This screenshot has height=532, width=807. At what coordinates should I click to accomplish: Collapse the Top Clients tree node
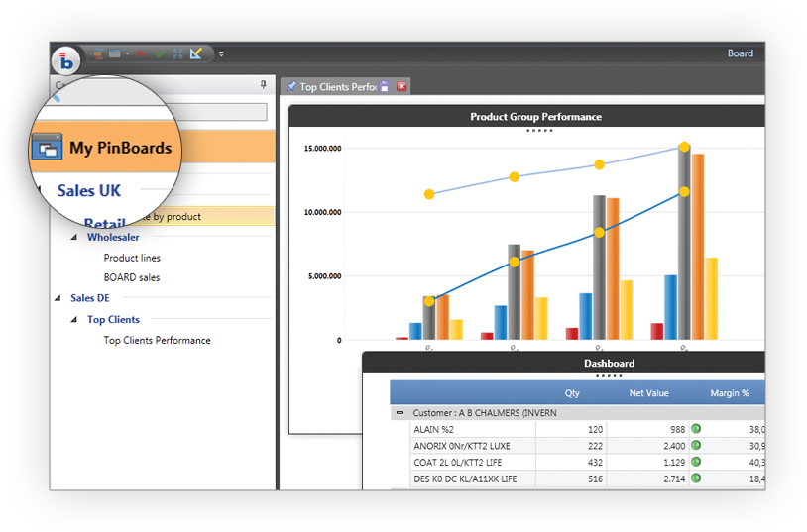(x=73, y=320)
